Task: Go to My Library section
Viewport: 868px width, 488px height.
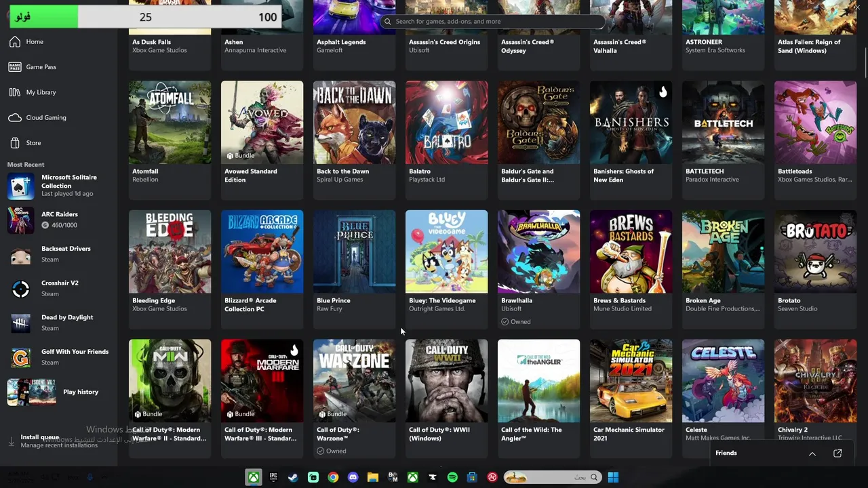Action: [41, 92]
